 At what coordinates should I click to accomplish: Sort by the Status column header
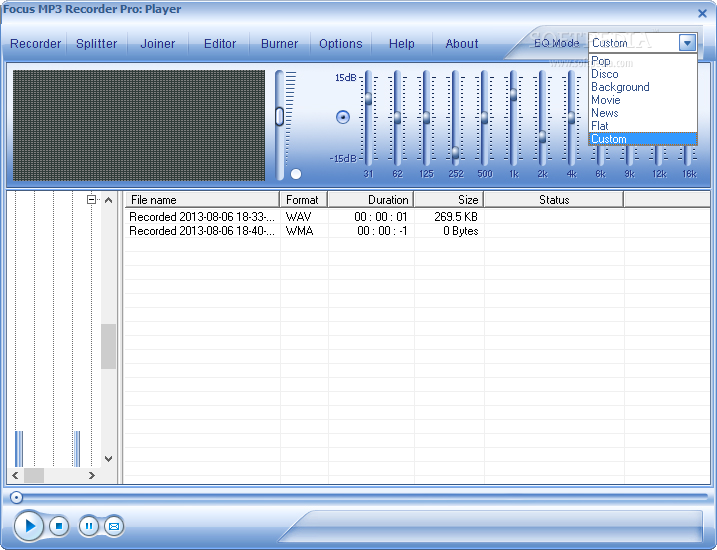click(x=554, y=200)
